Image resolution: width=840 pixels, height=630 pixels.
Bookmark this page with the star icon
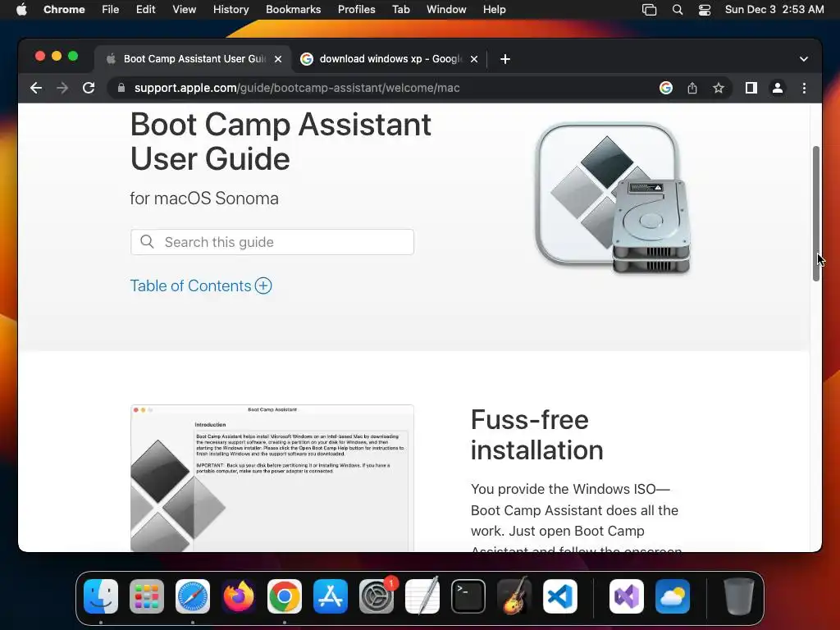coord(719,88)
